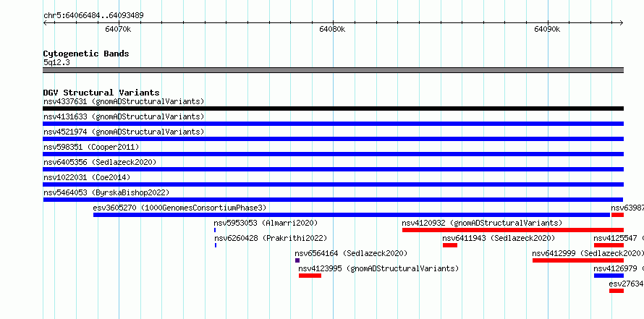Click the nsv598351 blue variant bar

coord(333,154)
